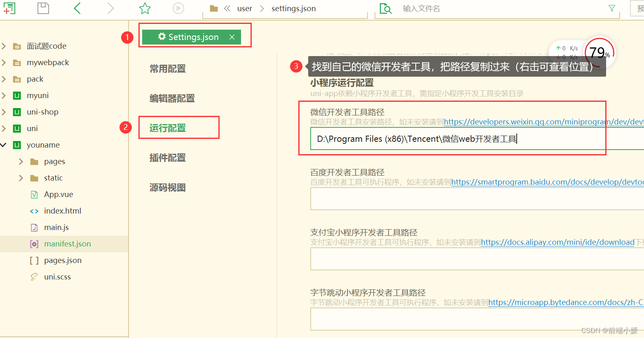Open the 常用配置 settings section
The height and width of the screenshot is (338, 644).
[168, 69]
